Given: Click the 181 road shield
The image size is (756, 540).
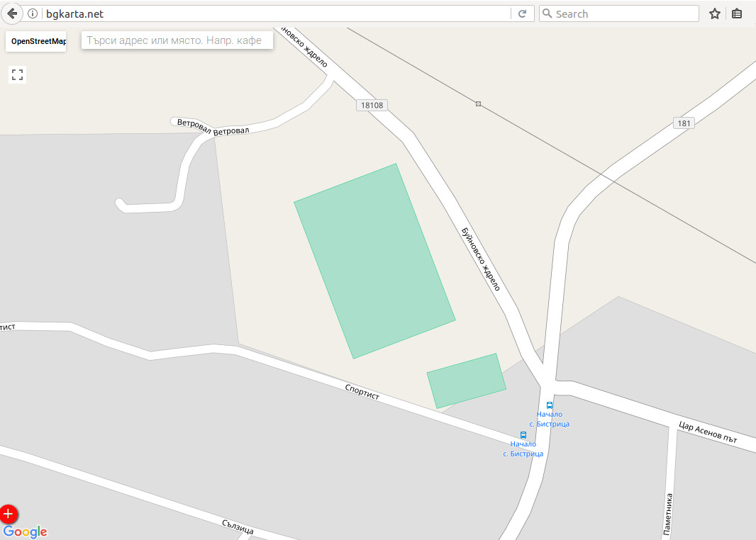Looking at the screenshot, I should click(684, 123).
